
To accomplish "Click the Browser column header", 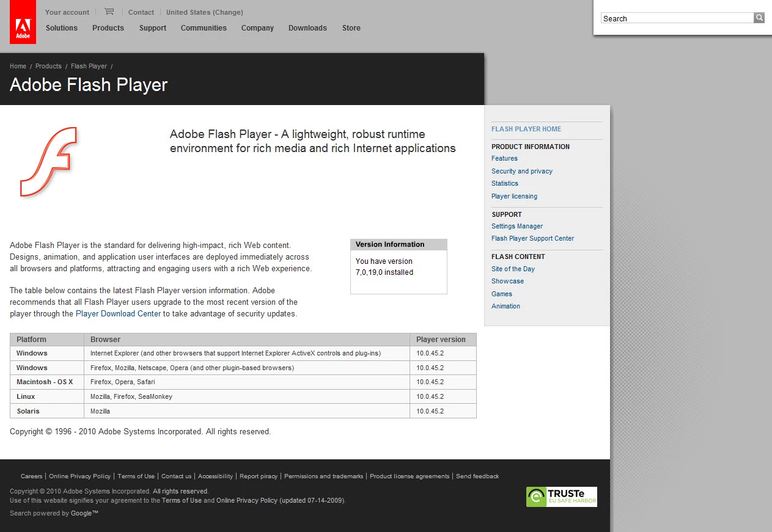I will click(x=247, y=340).
